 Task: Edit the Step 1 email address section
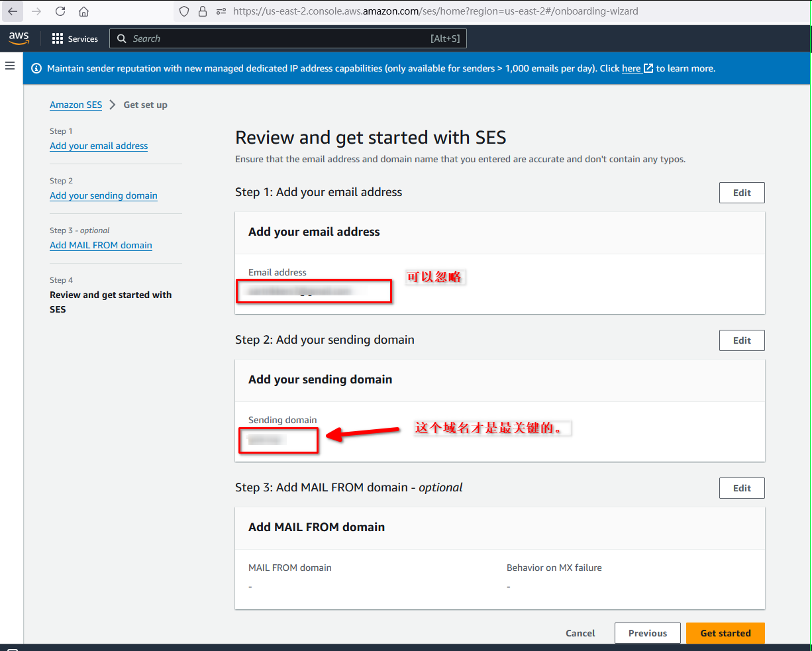[x=742, y=193]
